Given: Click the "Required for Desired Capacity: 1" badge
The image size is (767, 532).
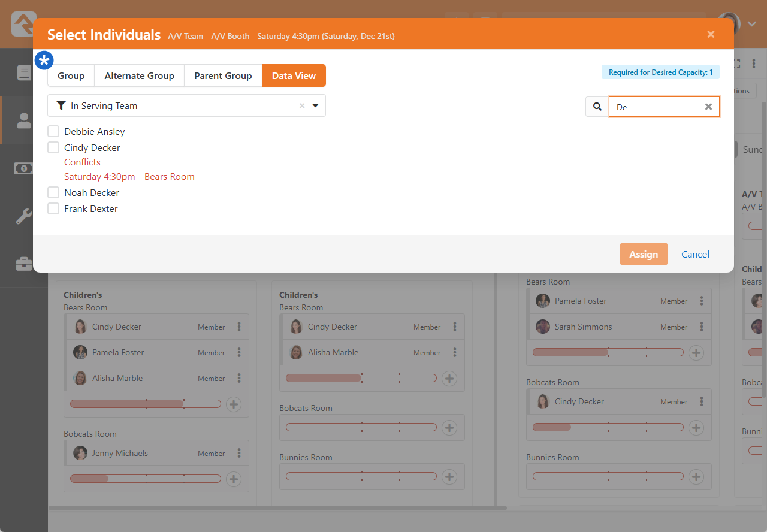Looking at the screenshot, I should 660,72.
